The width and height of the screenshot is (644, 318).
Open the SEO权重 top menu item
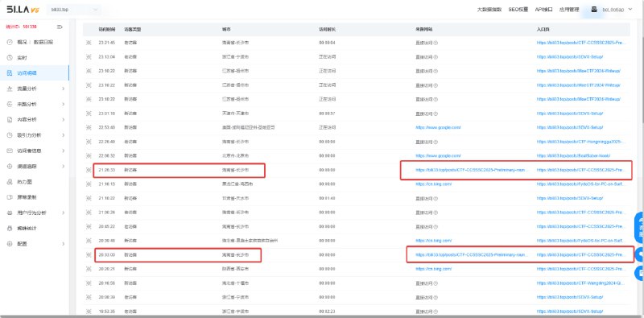click(518, 10)
